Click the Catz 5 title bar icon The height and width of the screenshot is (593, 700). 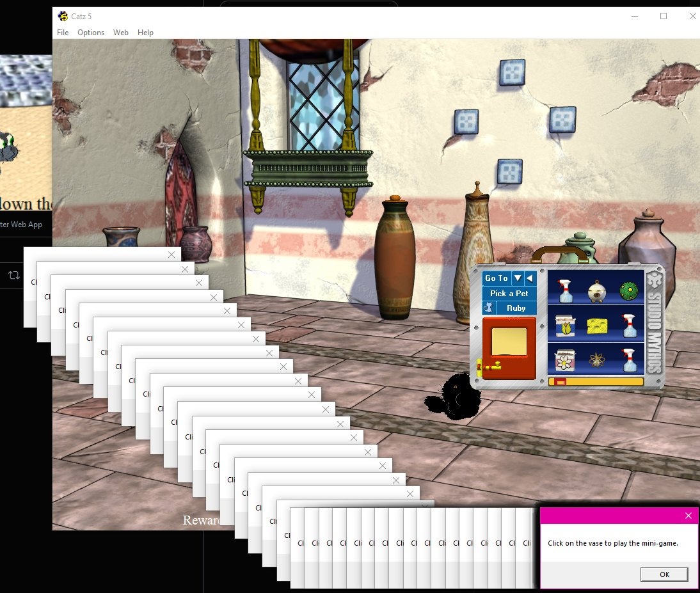pos(63,16)
